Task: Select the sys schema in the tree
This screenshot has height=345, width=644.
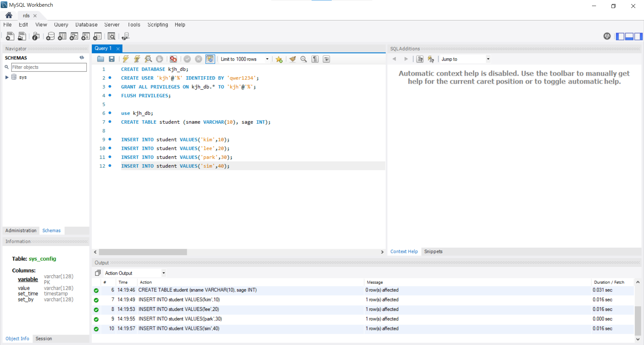Action: [x=23, y=77]
